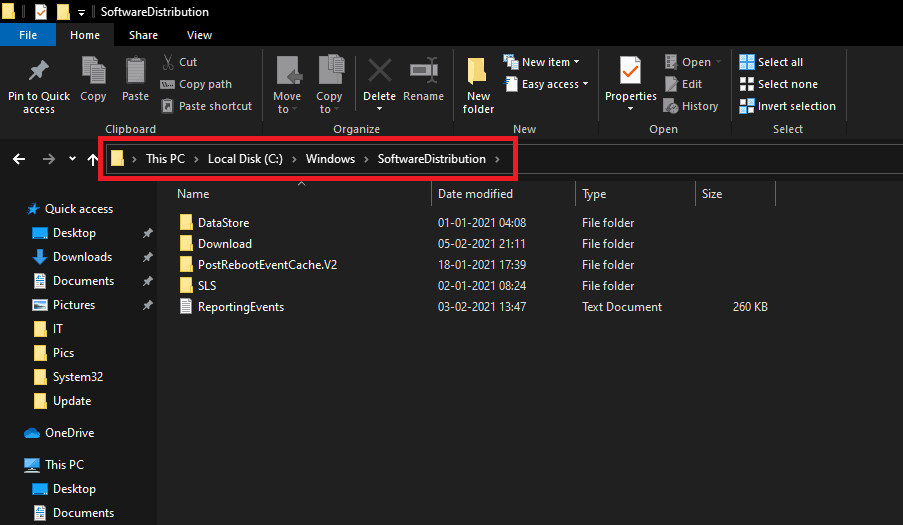Sort by the Type column header
The width and height of the screenshot is (903, 525).
pos(594,194)
